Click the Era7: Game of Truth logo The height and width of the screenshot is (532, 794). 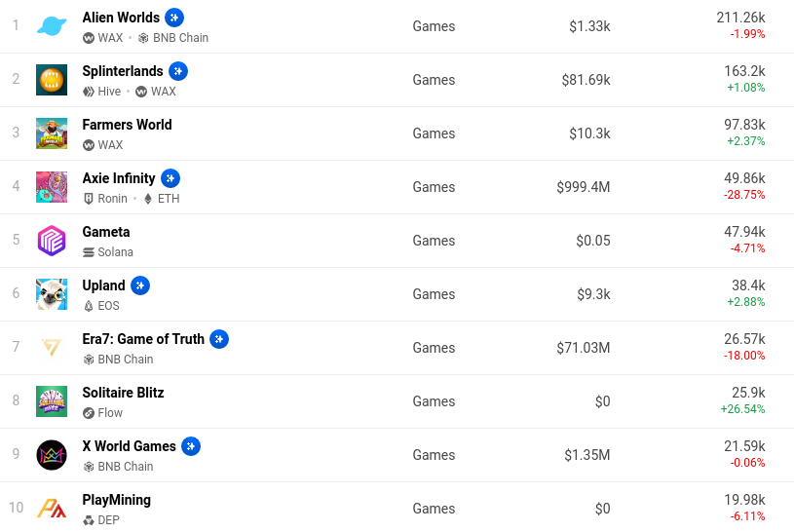click(52, 348)
